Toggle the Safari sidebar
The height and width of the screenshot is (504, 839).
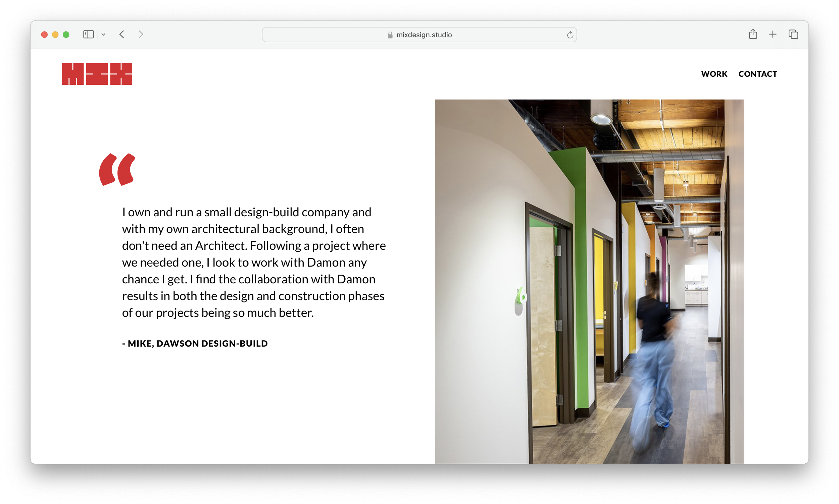tap(88, 34)
